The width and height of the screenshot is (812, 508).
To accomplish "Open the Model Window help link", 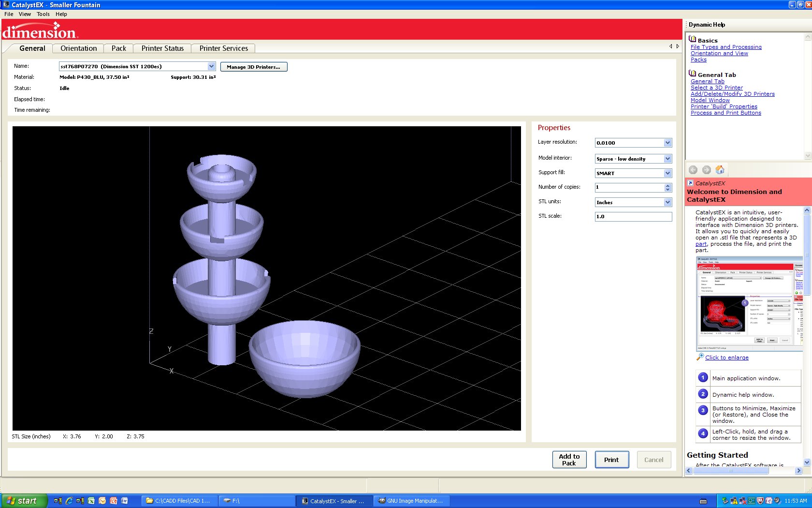I will (710, 100).
